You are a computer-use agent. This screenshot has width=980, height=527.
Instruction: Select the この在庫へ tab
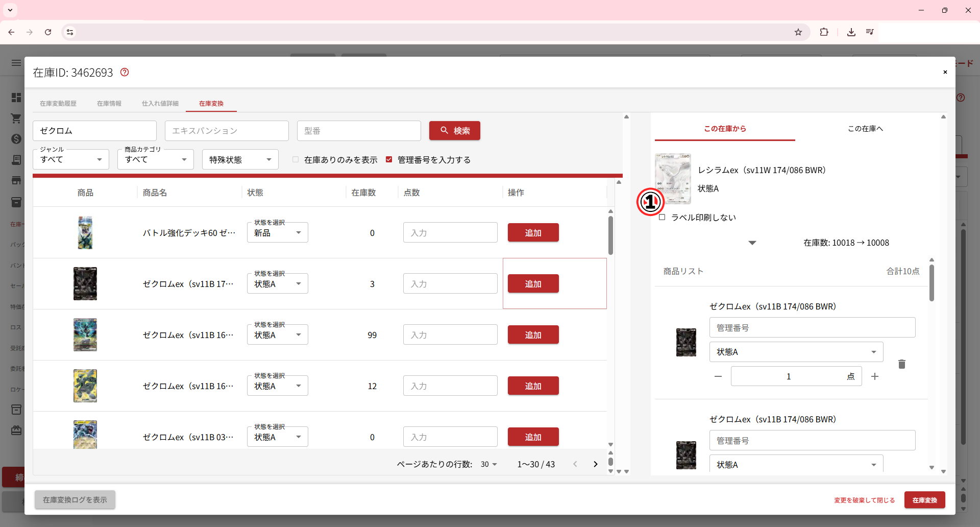click(865, 129)
